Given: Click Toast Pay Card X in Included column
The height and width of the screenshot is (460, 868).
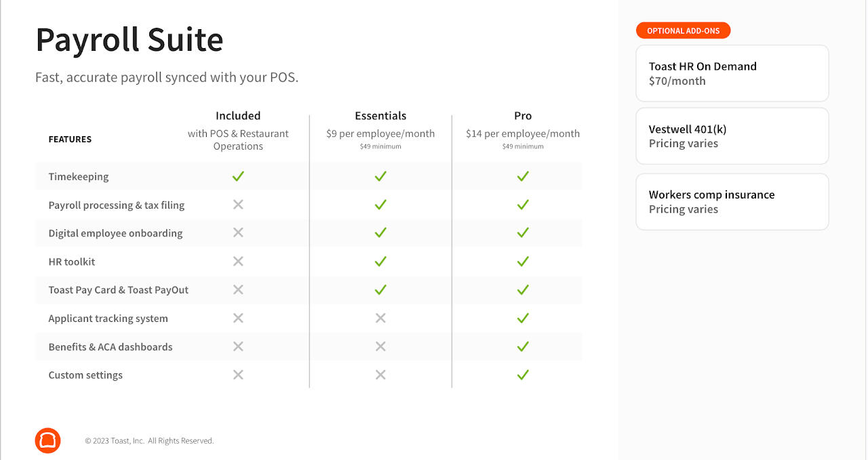Looking at the screenshot, I should coord(238,290).
